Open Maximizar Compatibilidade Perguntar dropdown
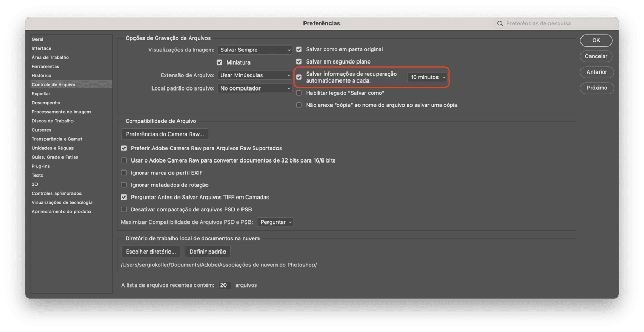The image size is (644, 332). coord(275,222)
